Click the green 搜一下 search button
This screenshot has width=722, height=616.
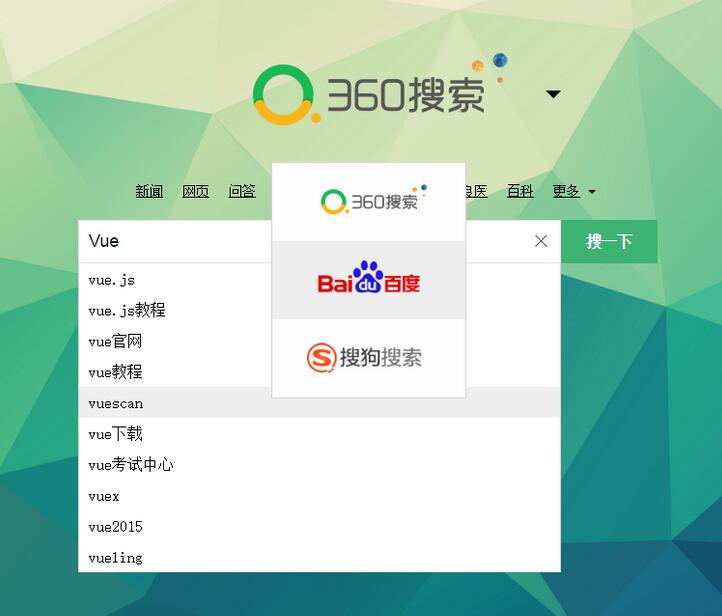click(609, 241)
